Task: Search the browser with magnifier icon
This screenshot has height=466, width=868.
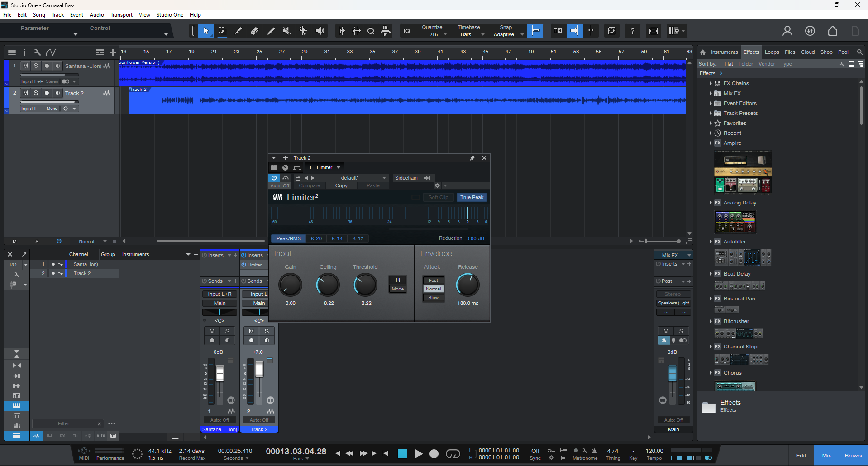Action: pyautogui.click(x=860, y=52)
